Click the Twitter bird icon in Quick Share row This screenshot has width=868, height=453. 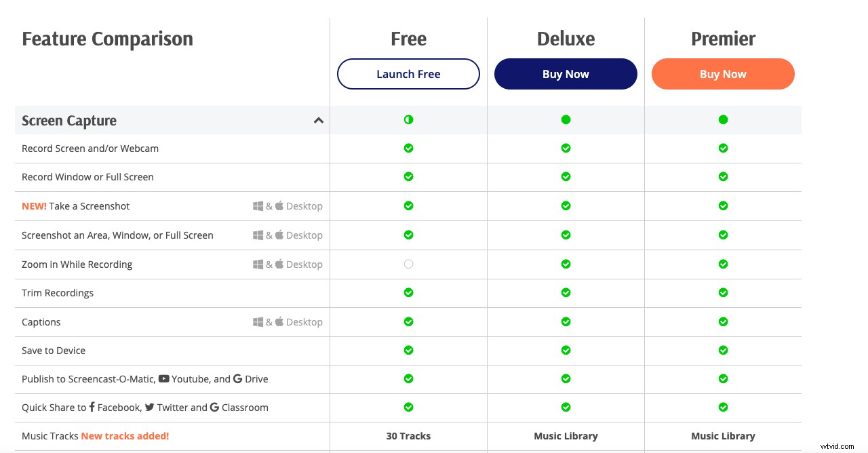149,408
